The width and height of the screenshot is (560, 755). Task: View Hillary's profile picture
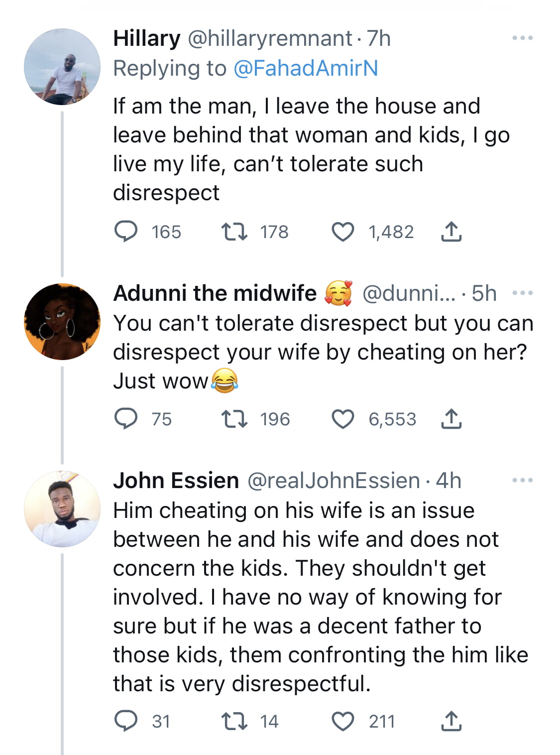(x=62, y=67)
